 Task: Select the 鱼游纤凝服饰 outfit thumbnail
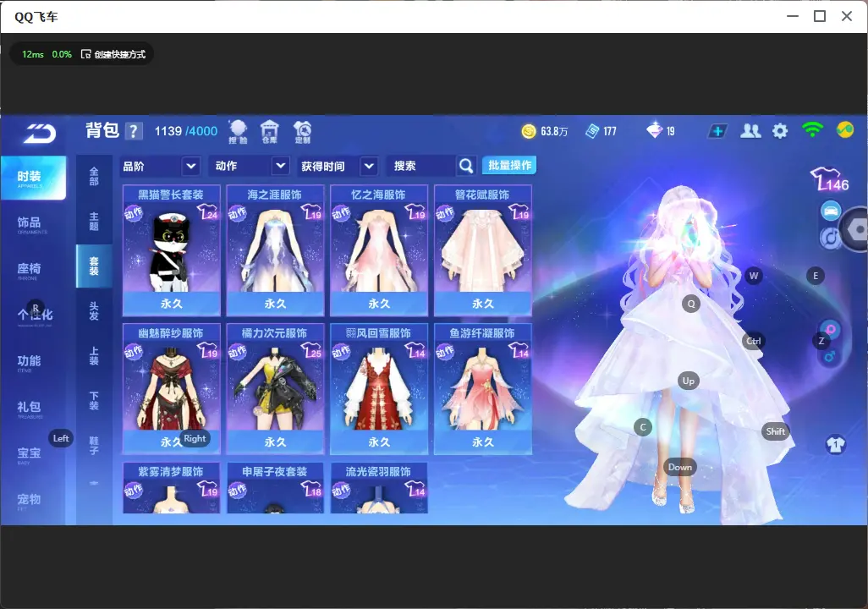pyautogui.click(x=483, y=388)
